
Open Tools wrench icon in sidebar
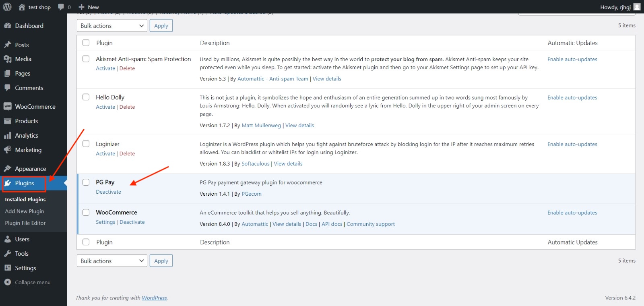point(7,254)
